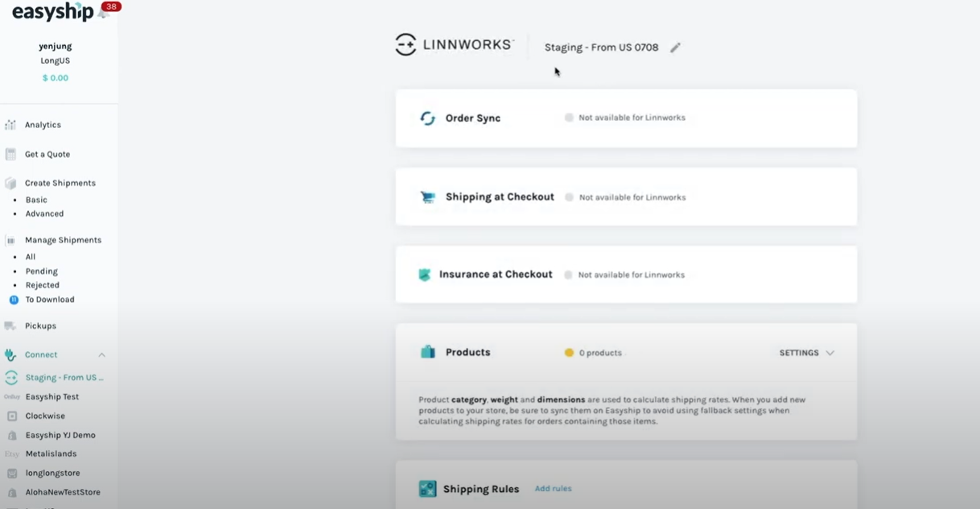Open To Download shipments
This screenshot has height=509, width=980.
(50, 300)
